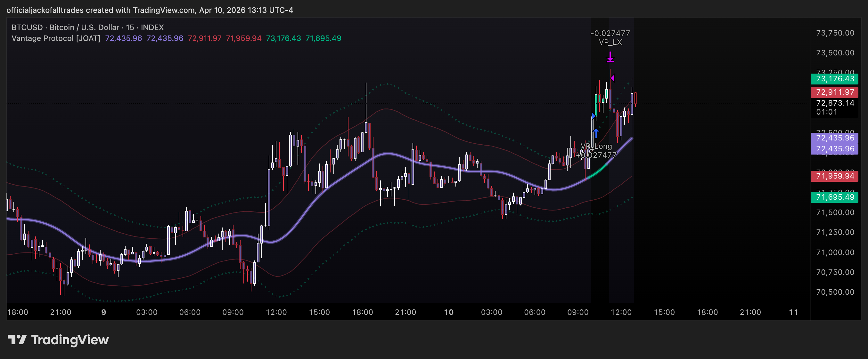Click the red 71,959.94 value in indicator legend
Viewport: 868px width, 359px height.
coord(244,38)
